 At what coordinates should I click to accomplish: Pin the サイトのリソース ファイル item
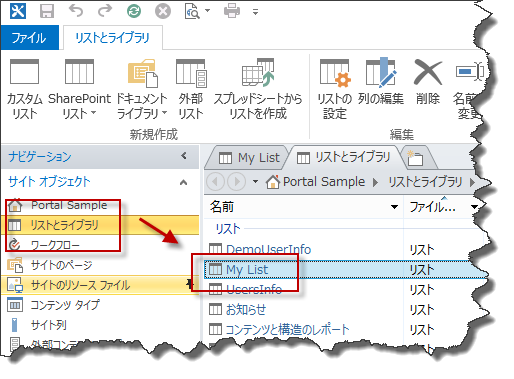point(190,284)
